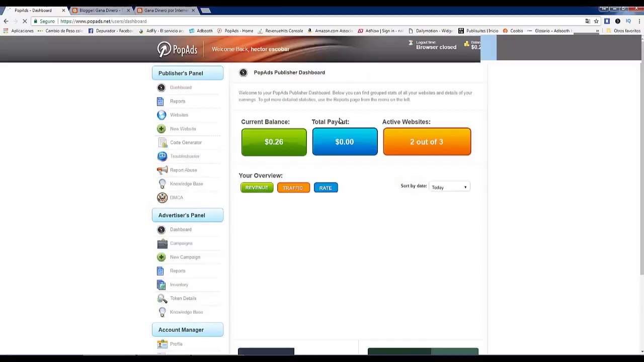This screenshot has width=644, height=362.
Task: Click the browser address bar URL
Action: tap(104, 21)
